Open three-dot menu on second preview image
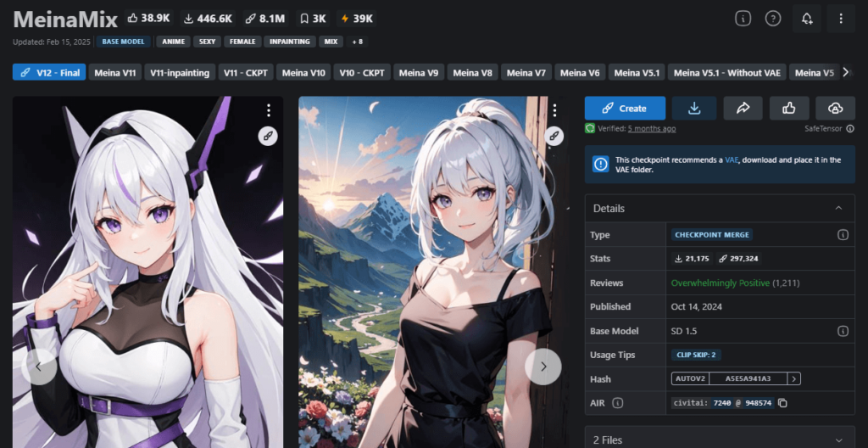Image resolution: width=868 pixels, height=448 pixels. (x=554, y=110)
